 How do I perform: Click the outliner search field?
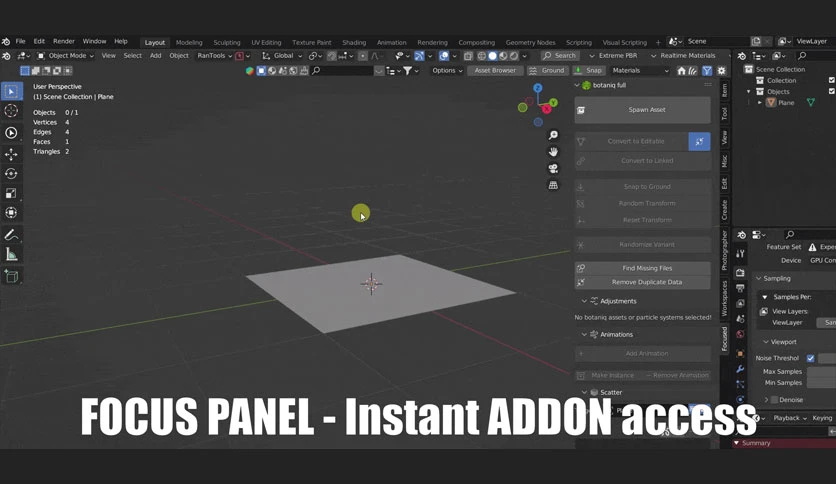(x=816, y=56)
